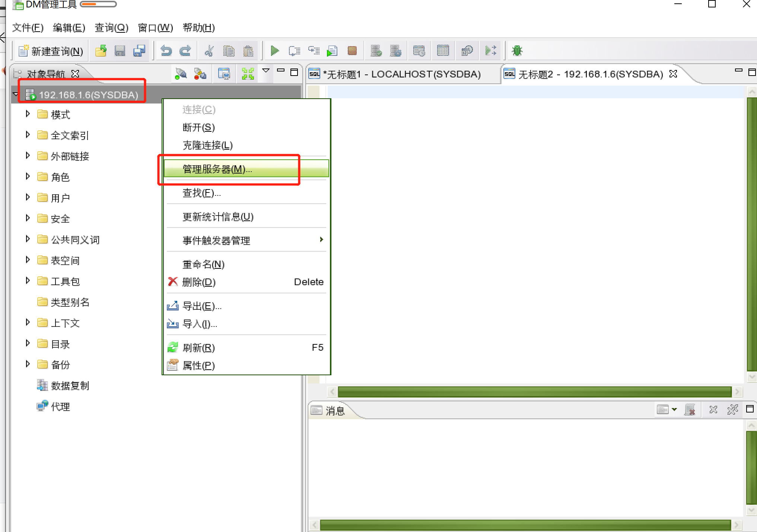This screenshot has height=532, width=757.
Task: Click 属性(P) in the context menu
Action: coord(198,366)
